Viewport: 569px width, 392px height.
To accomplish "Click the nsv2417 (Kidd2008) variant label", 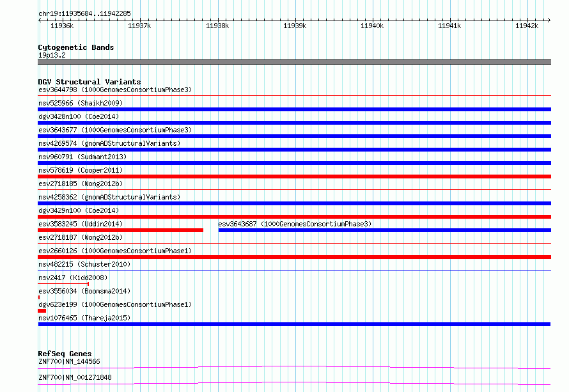I will pyautogui.click(x=73, y=278).
